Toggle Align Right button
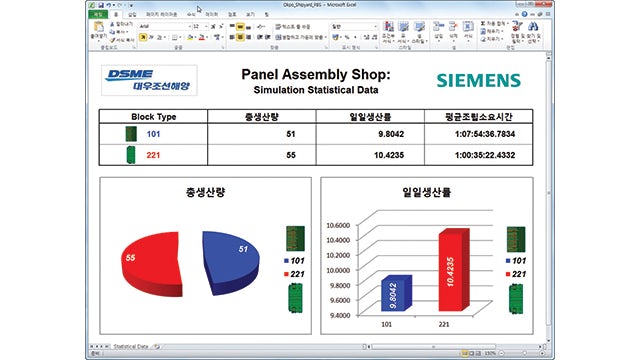 coord(248,37)
